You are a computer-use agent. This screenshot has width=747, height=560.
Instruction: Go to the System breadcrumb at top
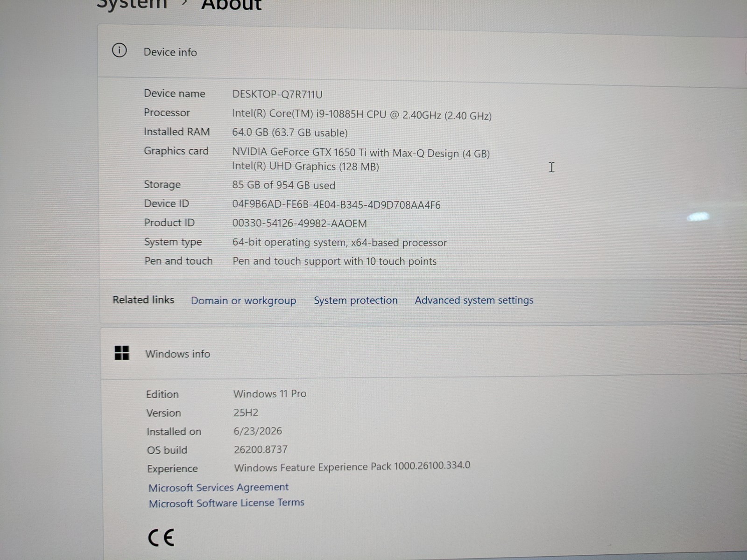(132, 4)
